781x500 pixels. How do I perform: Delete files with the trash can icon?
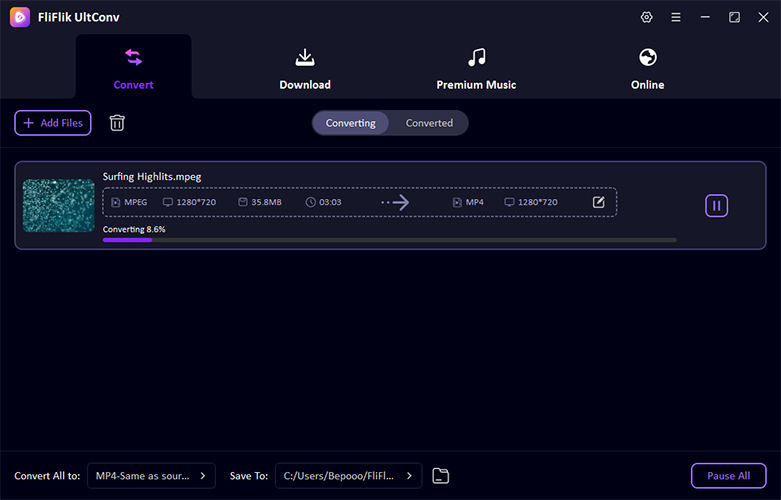tap(117, 123)
